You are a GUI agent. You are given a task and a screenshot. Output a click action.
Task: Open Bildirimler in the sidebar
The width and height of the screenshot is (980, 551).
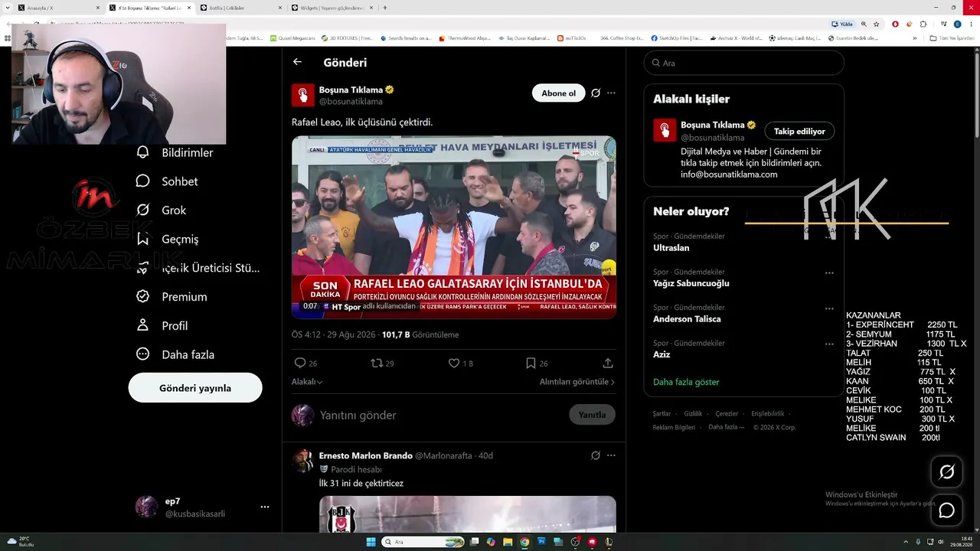[175, 152]
